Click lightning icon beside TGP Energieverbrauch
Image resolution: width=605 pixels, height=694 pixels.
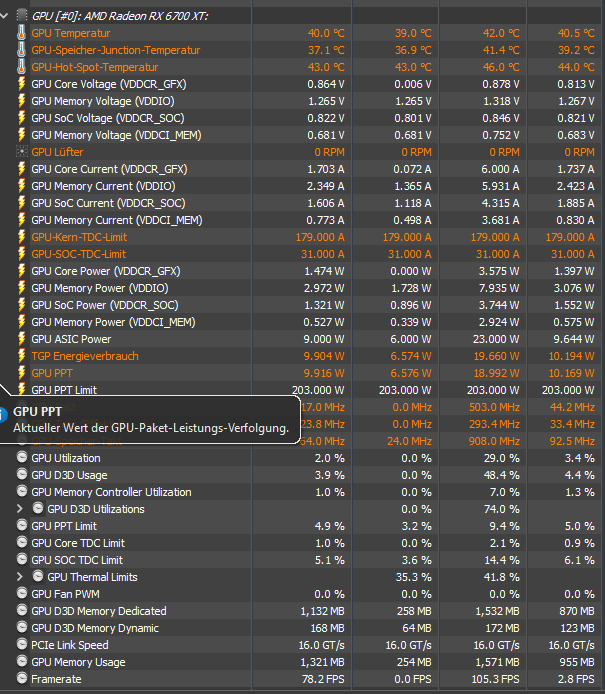(21, 356)
